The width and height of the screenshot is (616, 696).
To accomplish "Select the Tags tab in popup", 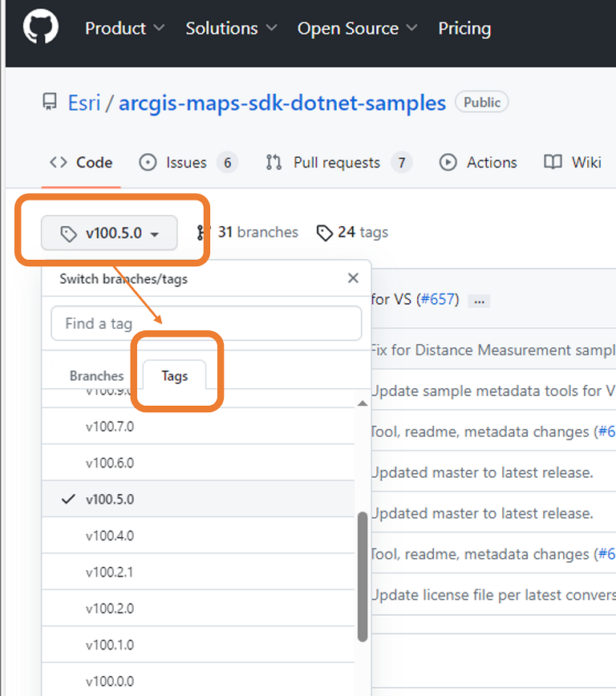I will coord(175,375).
